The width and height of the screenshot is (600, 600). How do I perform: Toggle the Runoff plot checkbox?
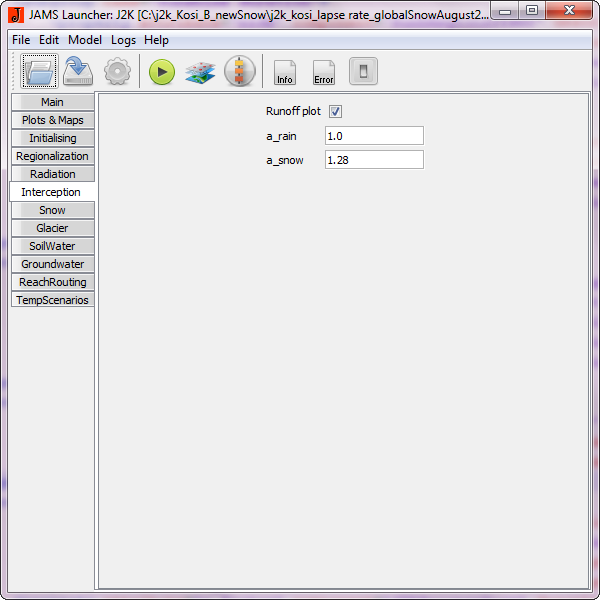336,112
